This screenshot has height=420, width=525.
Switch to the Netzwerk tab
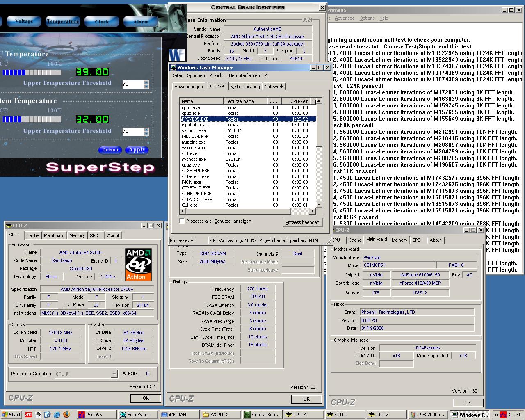point(274,87)
